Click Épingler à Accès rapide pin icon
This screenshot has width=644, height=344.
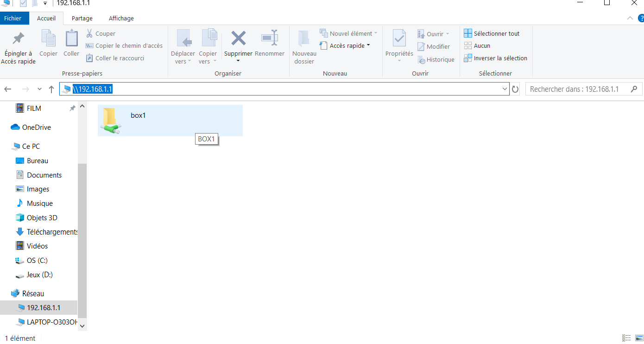[18, 38]
